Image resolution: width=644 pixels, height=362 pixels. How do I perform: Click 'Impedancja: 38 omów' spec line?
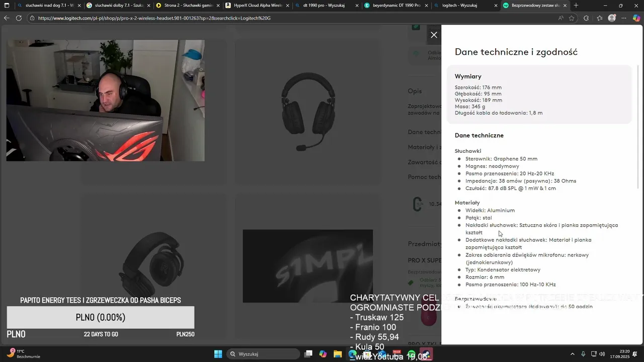click(521, 181)
